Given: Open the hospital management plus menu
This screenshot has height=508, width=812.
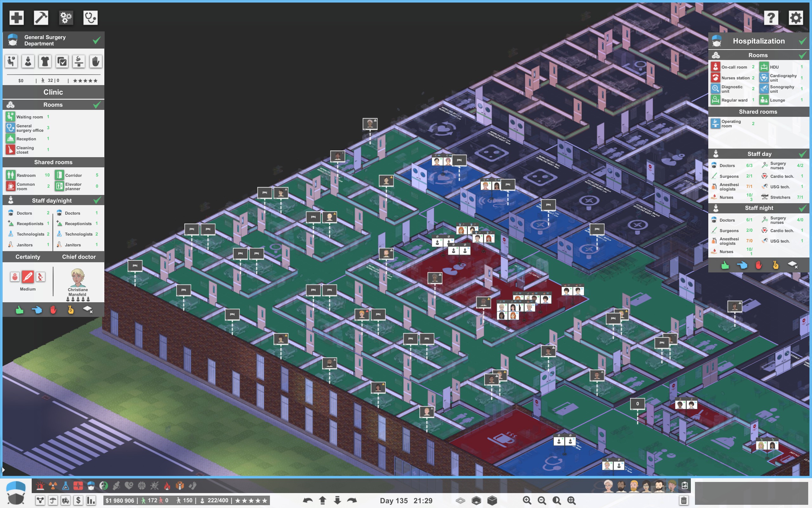Looking at the screenshot, I should [x=16, y=17].
